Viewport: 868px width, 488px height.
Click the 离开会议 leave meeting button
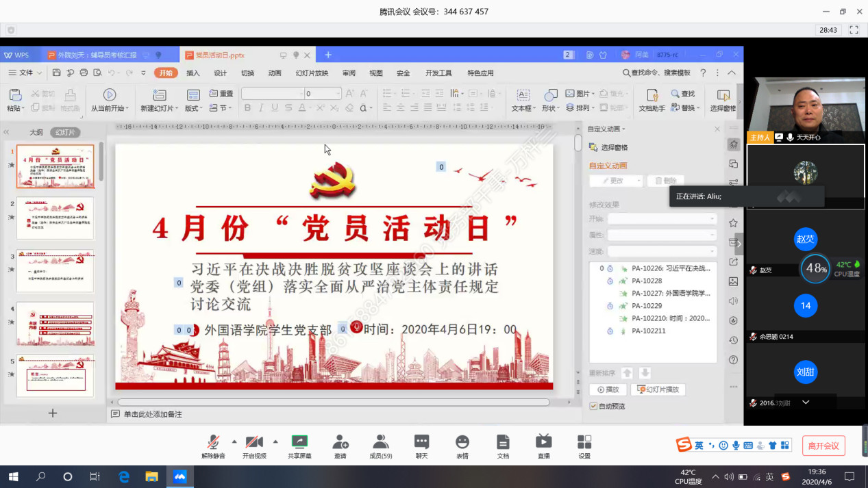click(823, 446)
